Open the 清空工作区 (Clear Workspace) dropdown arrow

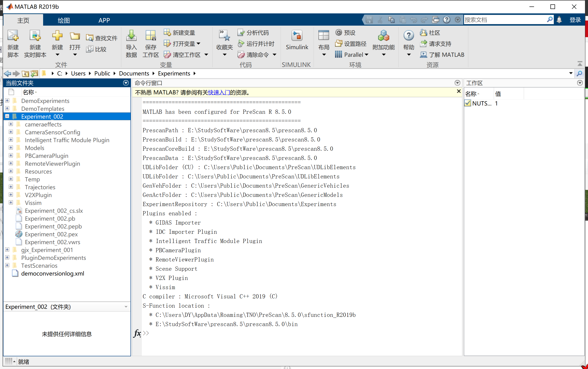click(x=206, y=55)
